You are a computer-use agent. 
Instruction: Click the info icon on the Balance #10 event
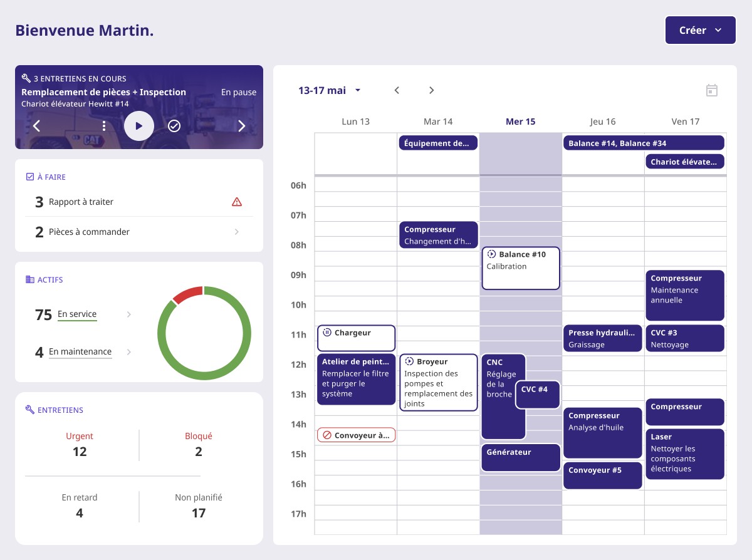coord(491,254)
